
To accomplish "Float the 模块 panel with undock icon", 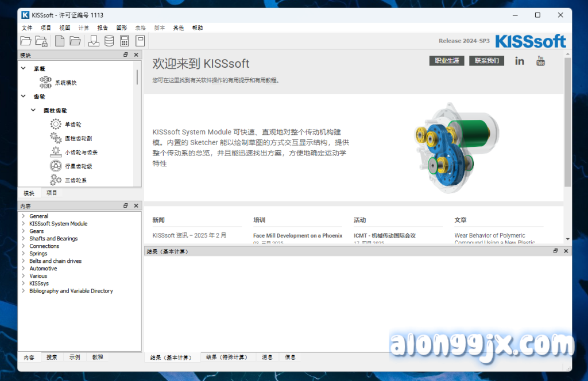I will (126, 55).
